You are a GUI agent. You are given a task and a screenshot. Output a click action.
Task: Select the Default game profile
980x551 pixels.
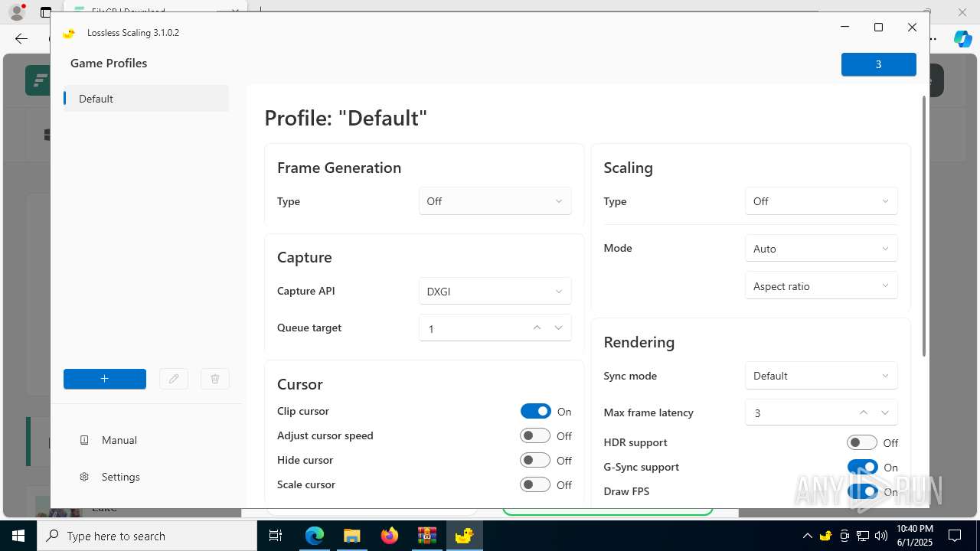146,99
